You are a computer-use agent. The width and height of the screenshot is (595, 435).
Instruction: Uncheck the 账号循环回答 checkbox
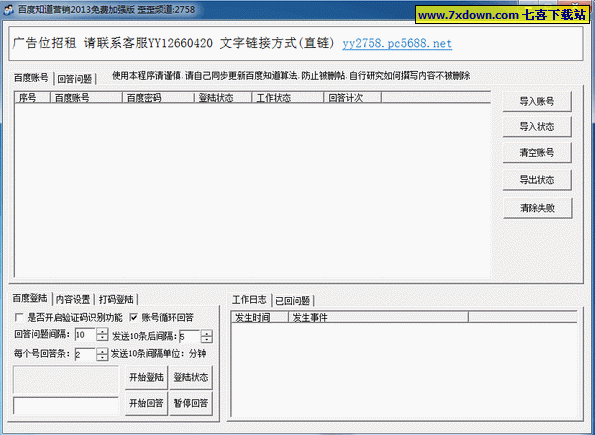point(134,317)
